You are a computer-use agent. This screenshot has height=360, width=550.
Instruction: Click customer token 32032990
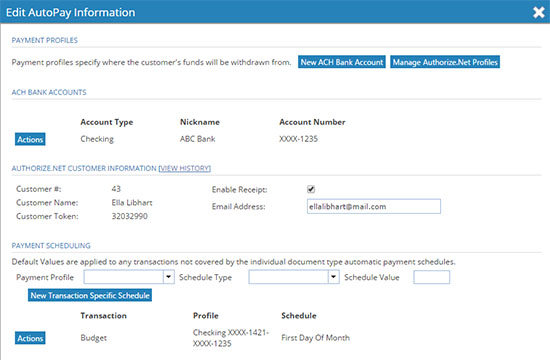(x=129, y=216)
